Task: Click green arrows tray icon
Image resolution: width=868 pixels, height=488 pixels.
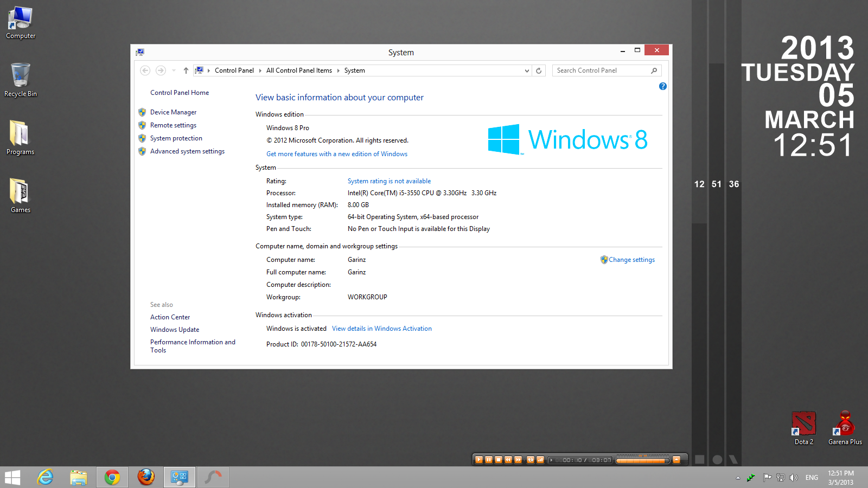Action: pyautogui.click(x=751, y=478)
